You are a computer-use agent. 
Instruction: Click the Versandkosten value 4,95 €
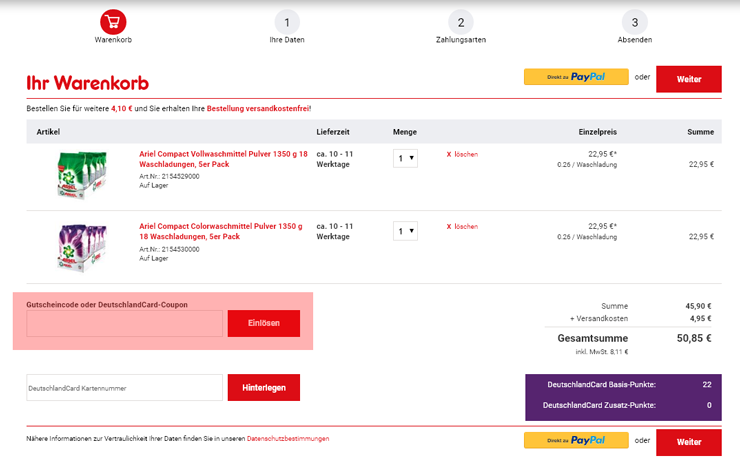point(700,318)
